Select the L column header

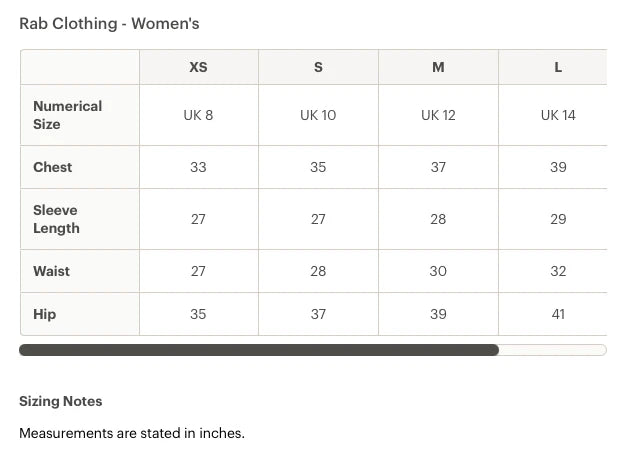[x=558, y=67]
